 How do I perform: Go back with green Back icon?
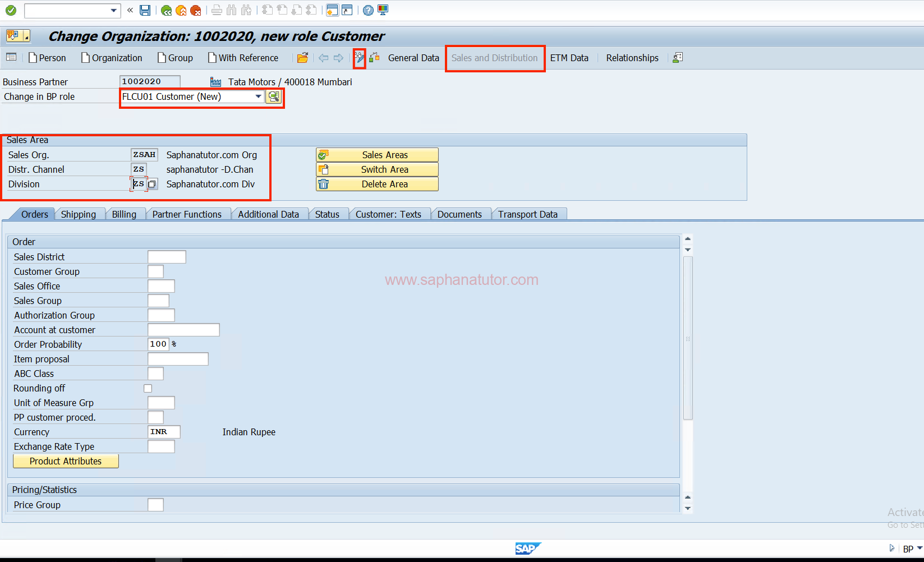(x=166, y=10)
